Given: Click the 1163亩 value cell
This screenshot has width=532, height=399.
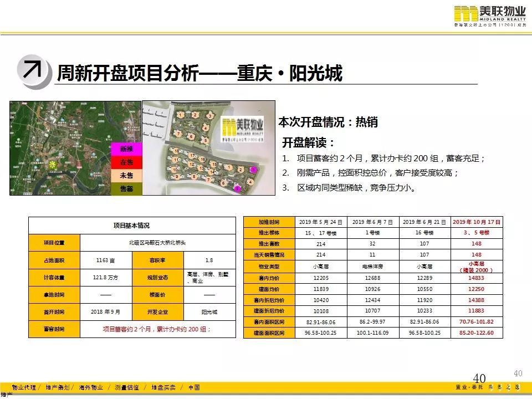Looking at the screenshot, I should point(106,260).
